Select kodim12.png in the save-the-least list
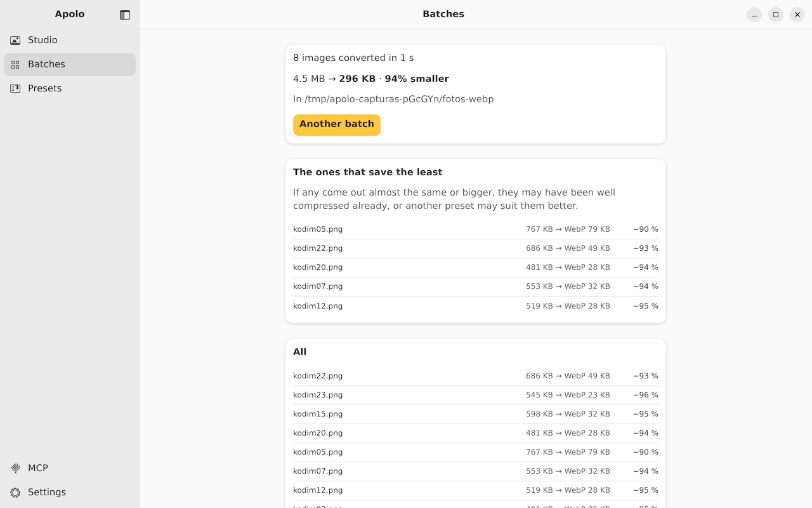The height and width of the screenshot is (508, 812). coord(476,306)
